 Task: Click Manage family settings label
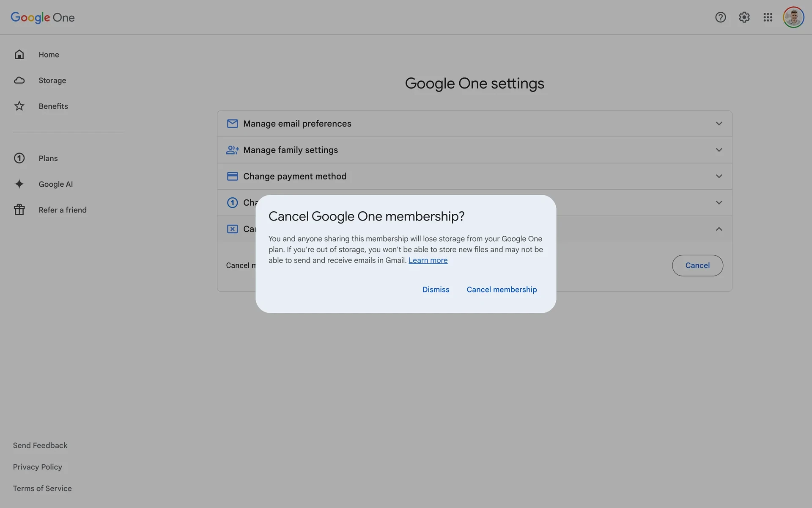click(291, 150)
